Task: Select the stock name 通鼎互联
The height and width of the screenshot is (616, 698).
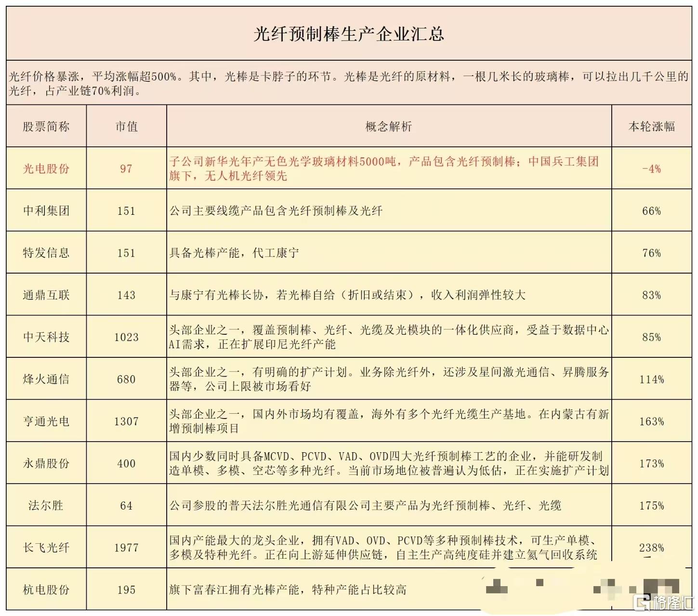Action: (46, 295)
